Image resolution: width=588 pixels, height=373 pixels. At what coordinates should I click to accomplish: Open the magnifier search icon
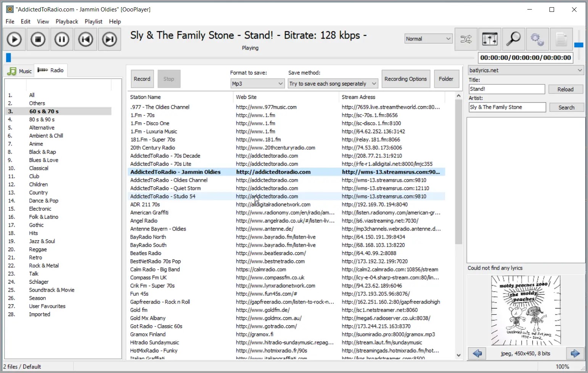tap(513, 39)
